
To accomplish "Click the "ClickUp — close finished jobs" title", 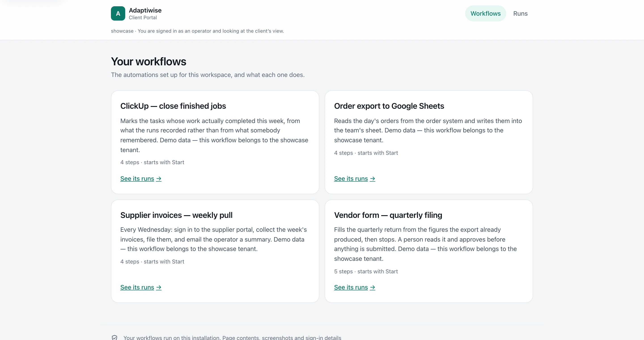I will point(173,106).
